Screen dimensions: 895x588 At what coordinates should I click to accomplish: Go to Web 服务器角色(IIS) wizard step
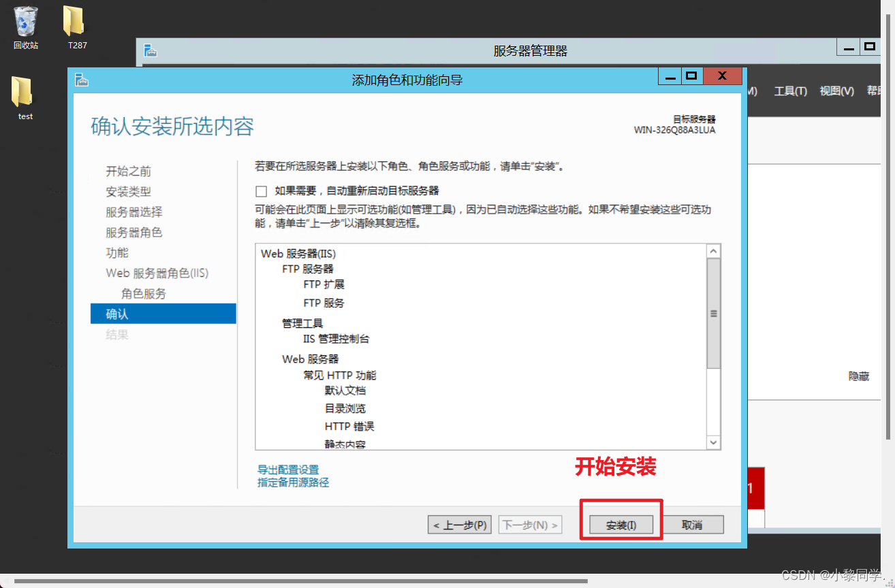157,273
